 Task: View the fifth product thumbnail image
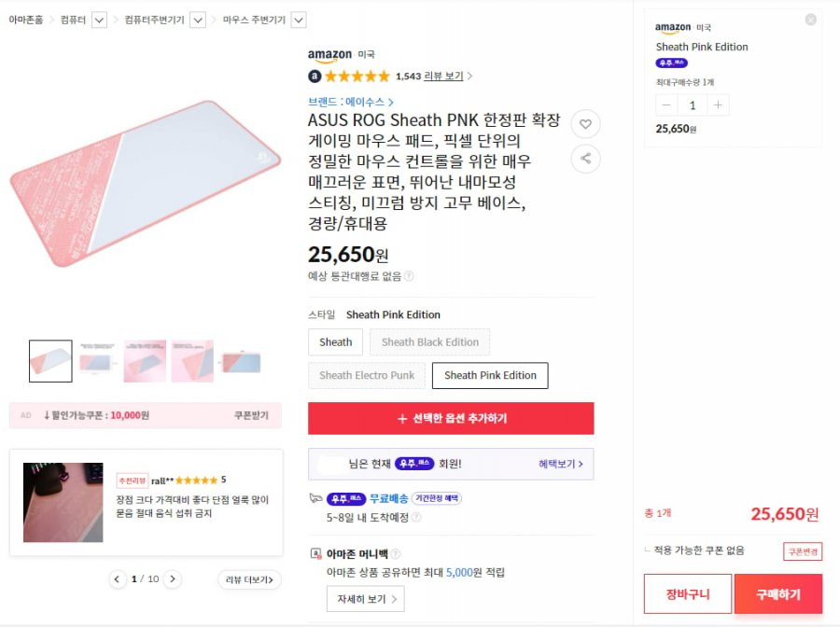coord(241,361)
